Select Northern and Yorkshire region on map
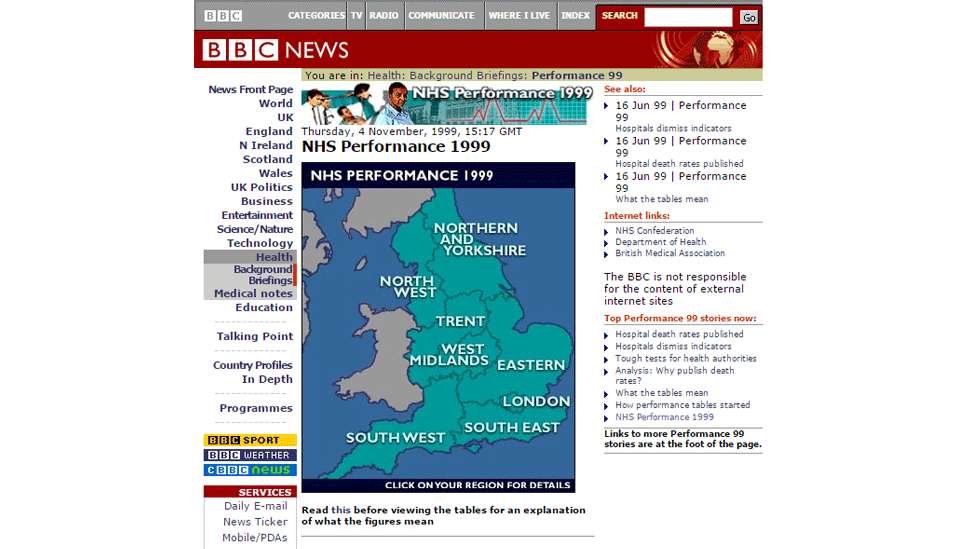 click(479, 239)
